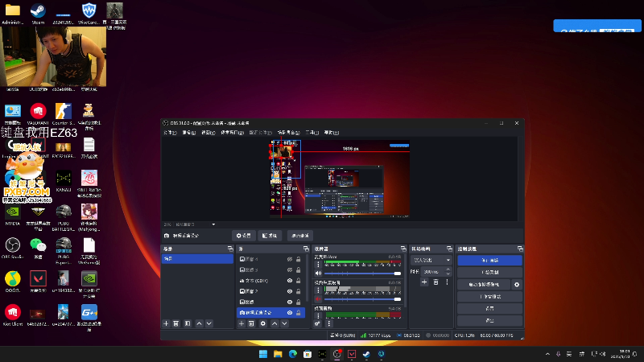Unmute video capture device red speaker

[318, 298]
